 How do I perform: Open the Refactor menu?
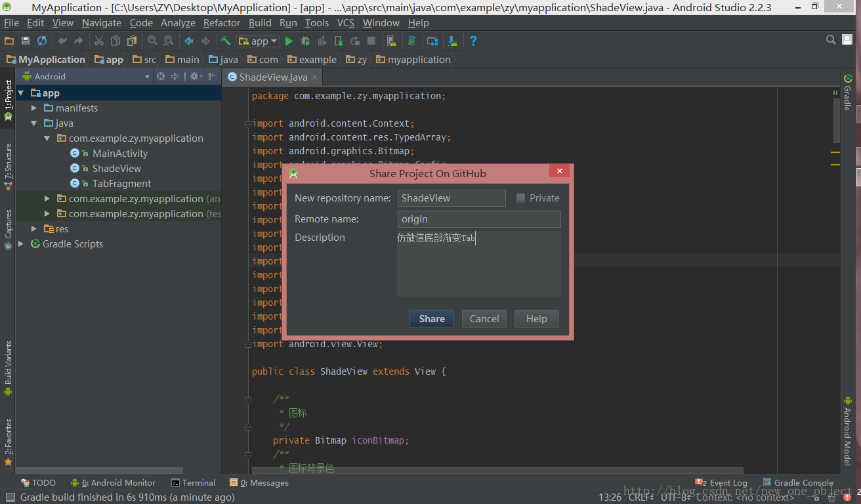coord(222,22)
